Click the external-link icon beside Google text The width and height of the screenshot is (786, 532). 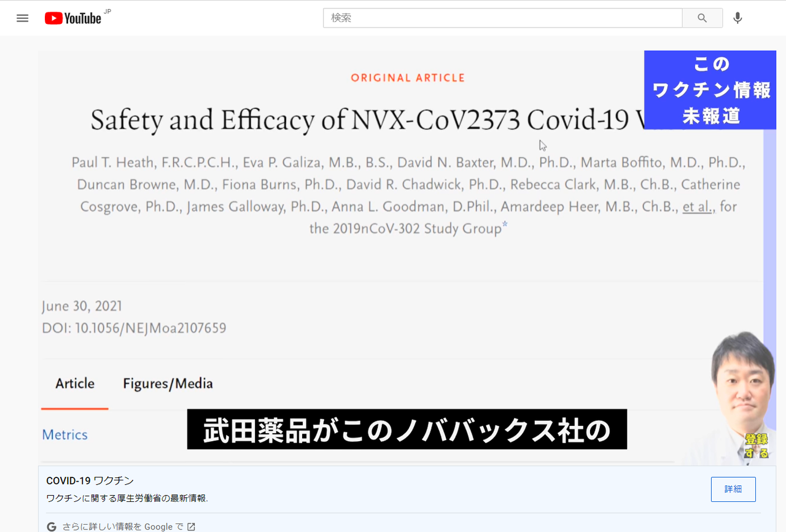coord(191,526)
